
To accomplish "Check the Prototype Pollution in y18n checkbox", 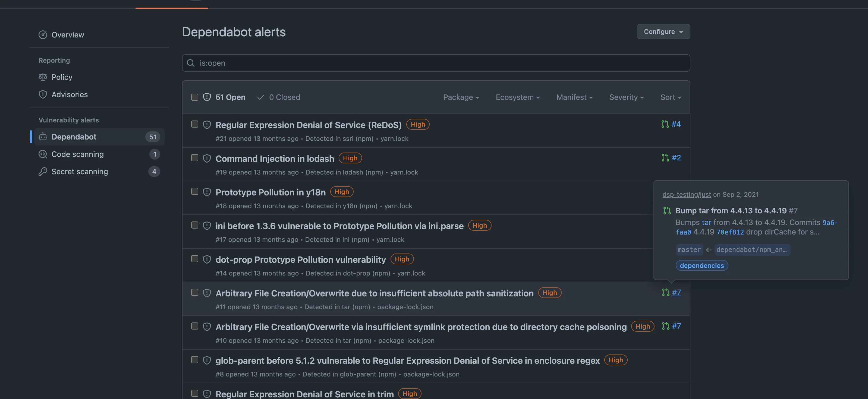I will tap(194, 191).
